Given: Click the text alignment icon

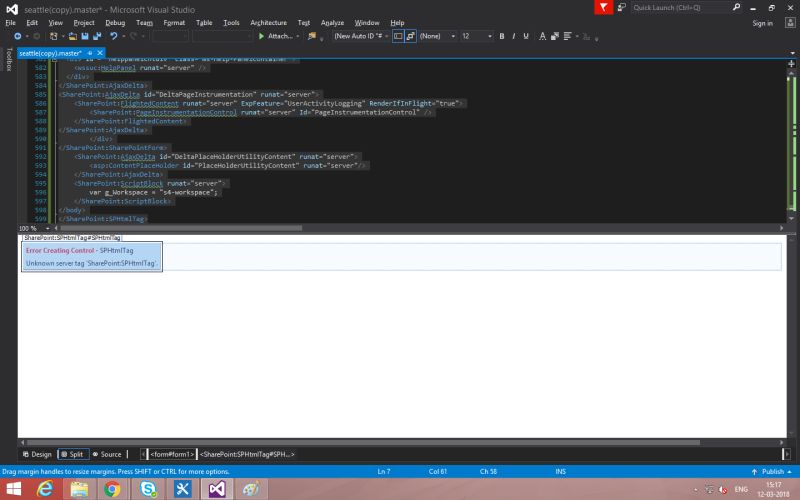Looking at the screenshot, I should 567,36.
